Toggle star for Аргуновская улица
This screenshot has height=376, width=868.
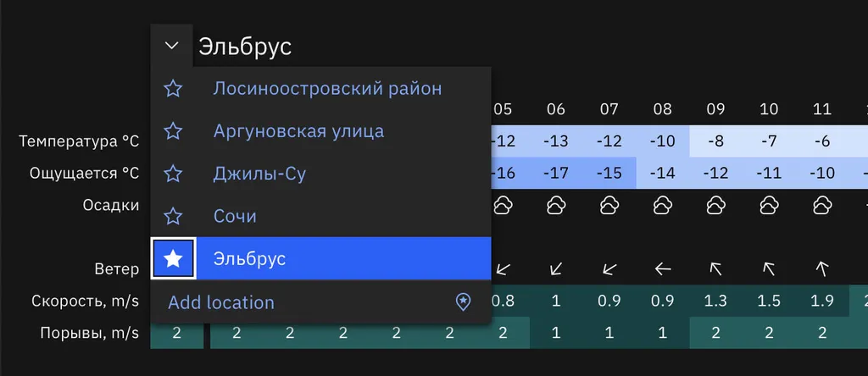[173, 131]
